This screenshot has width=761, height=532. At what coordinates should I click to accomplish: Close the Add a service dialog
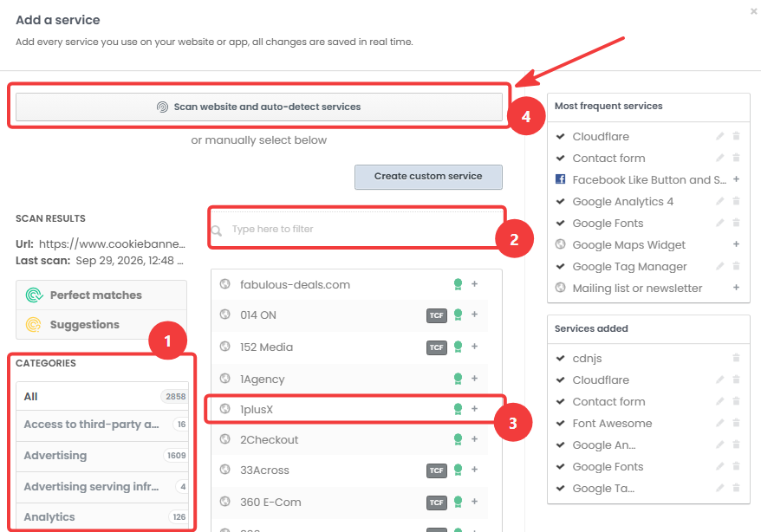753,11
